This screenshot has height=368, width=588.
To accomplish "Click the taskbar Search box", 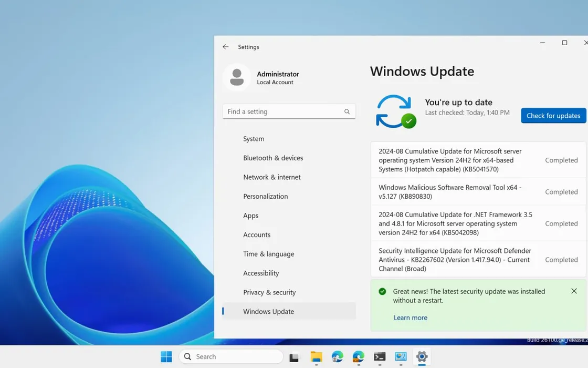I will (231, 356).
